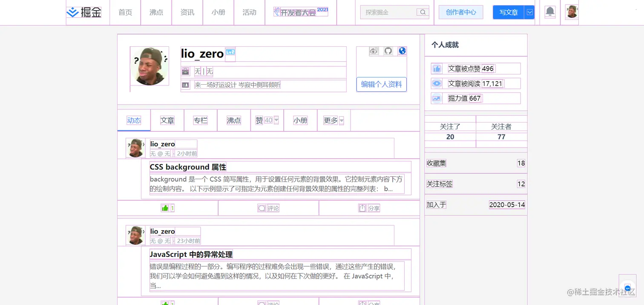Expand the 赞 40 dropdown arrow

[276, 120]
